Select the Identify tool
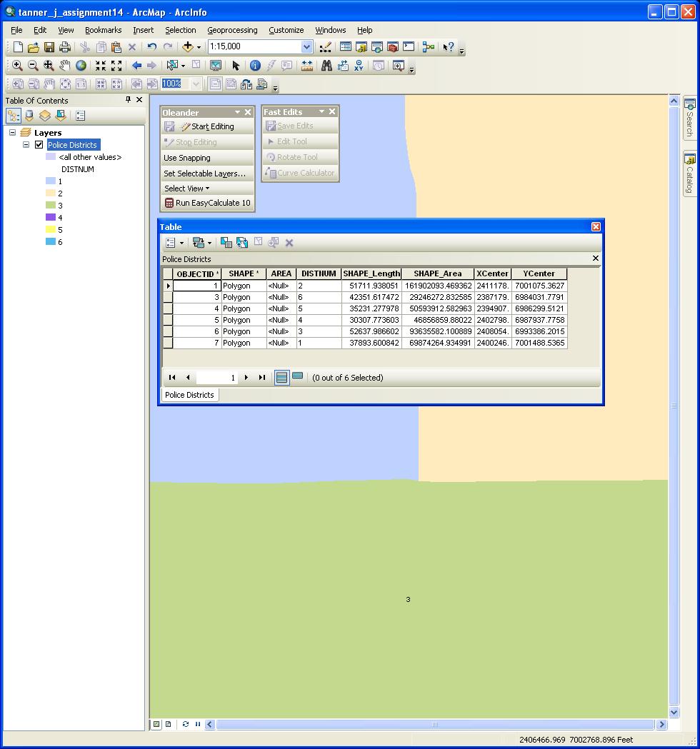 click(x=255, y=65)
